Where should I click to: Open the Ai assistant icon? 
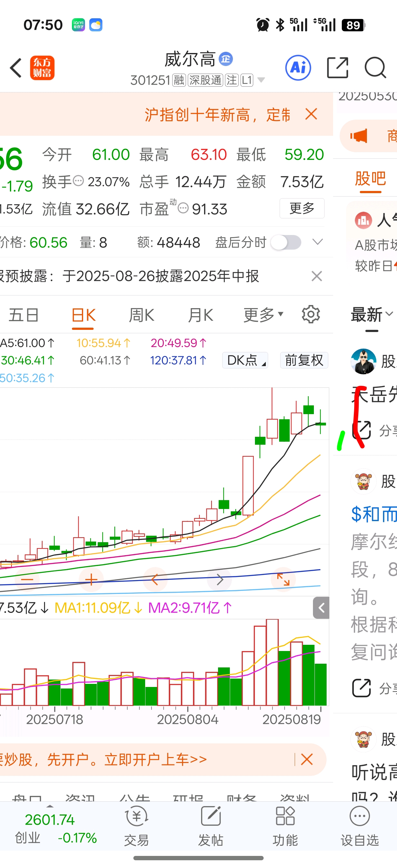click(x=298, y=68)
